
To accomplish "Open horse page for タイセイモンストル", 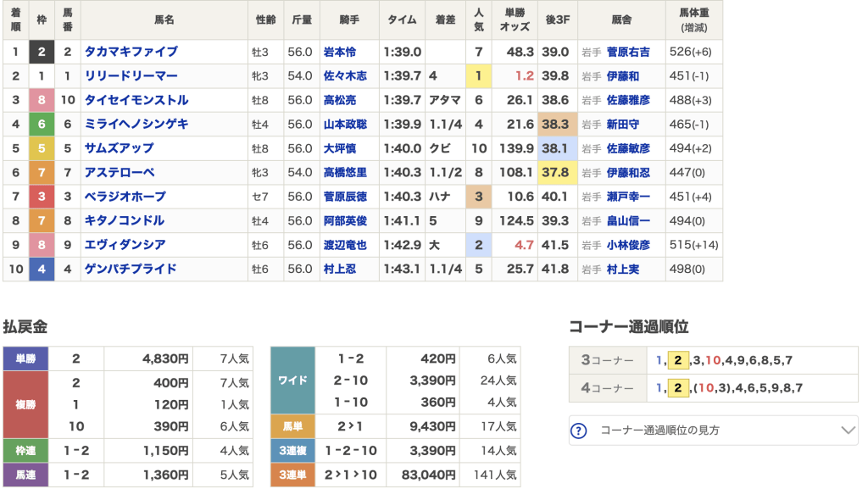I will tap(136, 100).
